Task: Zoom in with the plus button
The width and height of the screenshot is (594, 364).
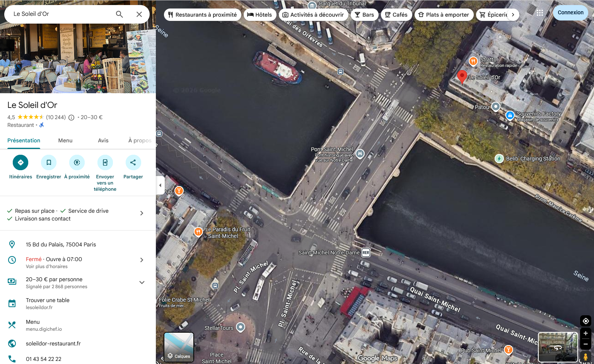Action: 585,333
